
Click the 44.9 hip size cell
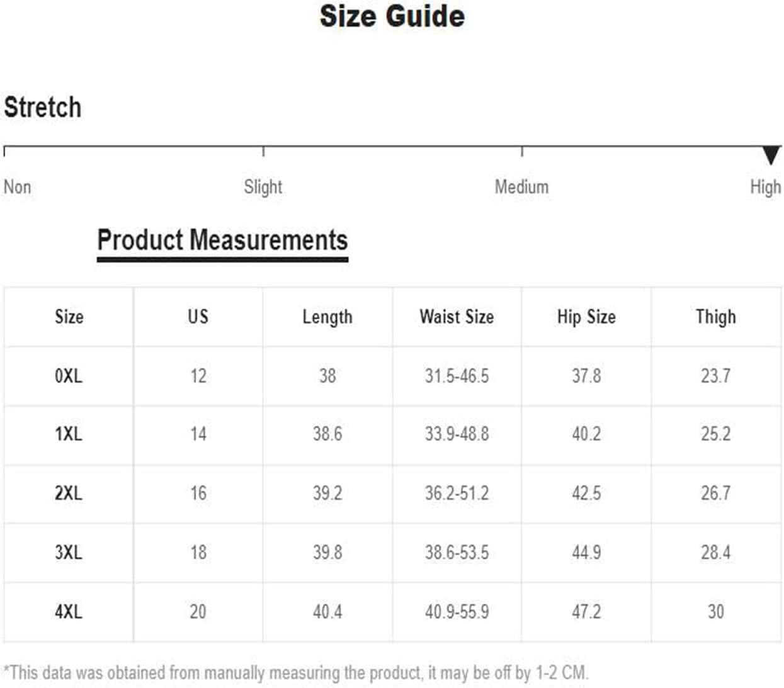point(586,552)
